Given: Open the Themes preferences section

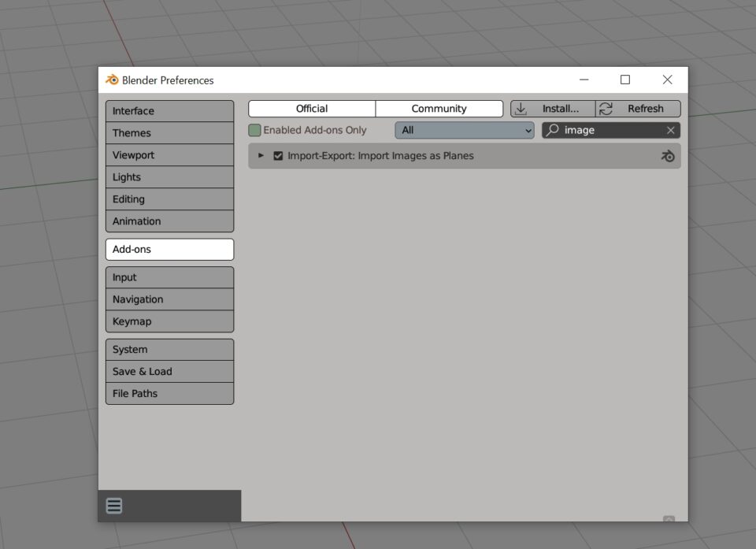Looking at the screenshot, I should (x=169, y=133).
